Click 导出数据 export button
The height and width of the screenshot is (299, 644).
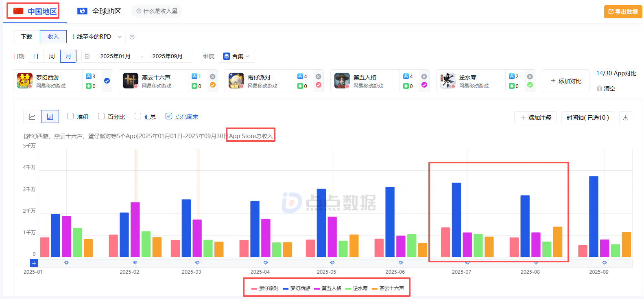[x=623, y=12]
